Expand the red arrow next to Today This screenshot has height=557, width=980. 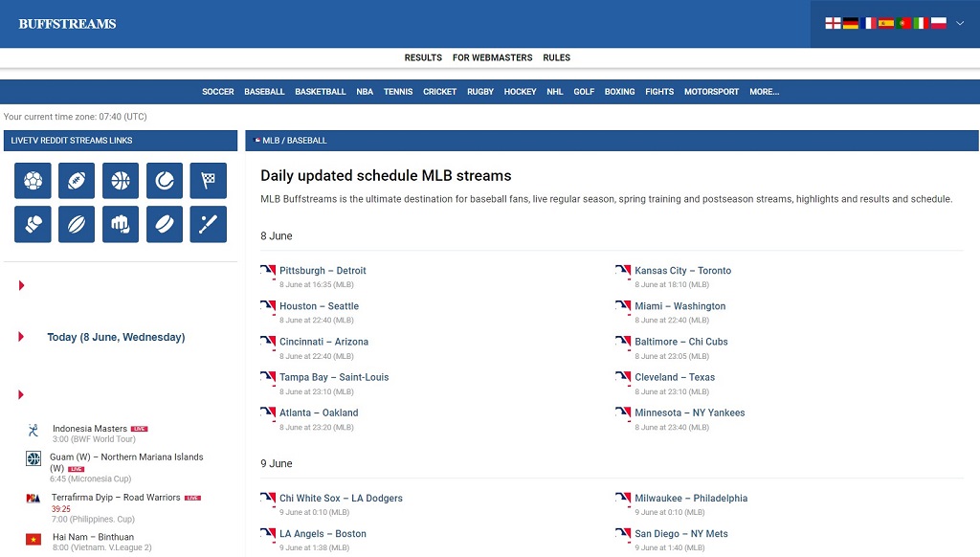tap(21, 337)
